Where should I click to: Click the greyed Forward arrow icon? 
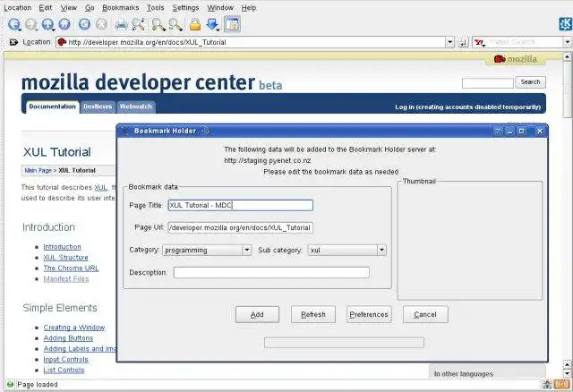coord(31,24)
